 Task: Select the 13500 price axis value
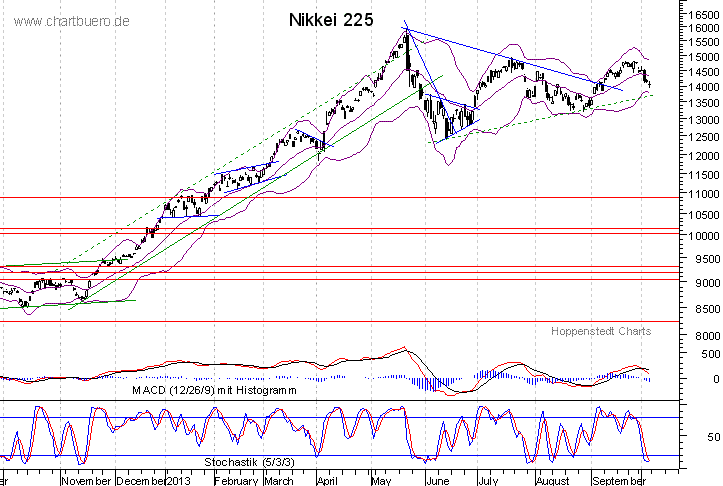704,103
